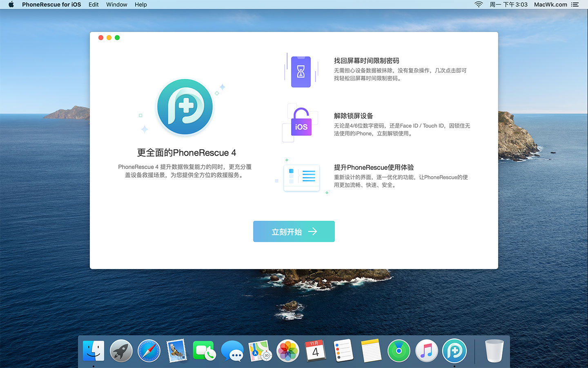Viewport: 588px width, 368px height.
Task: Open the Photos app in the Dock
Action: (x=287, y=351)
